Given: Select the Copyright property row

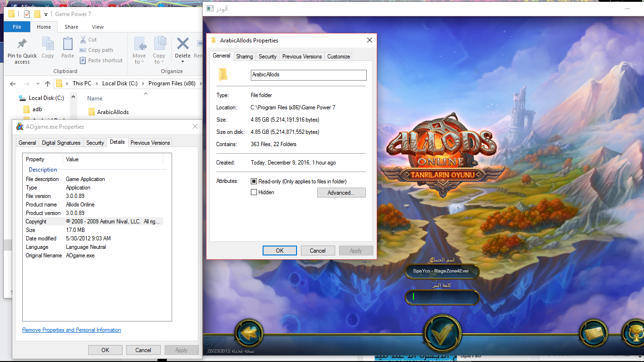Looking at the screenshot, I should [94, 222].
